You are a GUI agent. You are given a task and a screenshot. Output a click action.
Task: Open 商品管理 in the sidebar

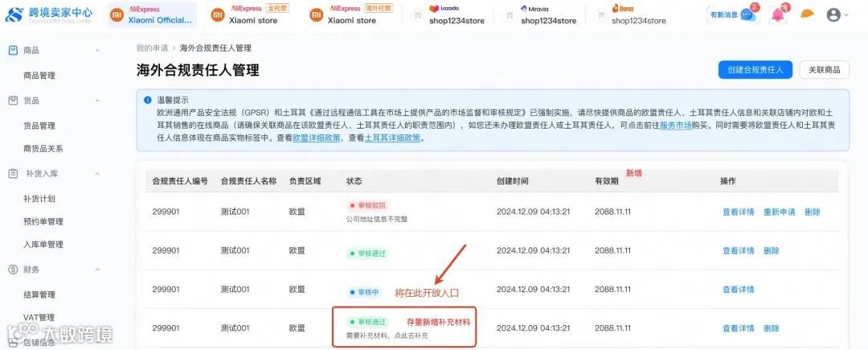pos(39,76)
